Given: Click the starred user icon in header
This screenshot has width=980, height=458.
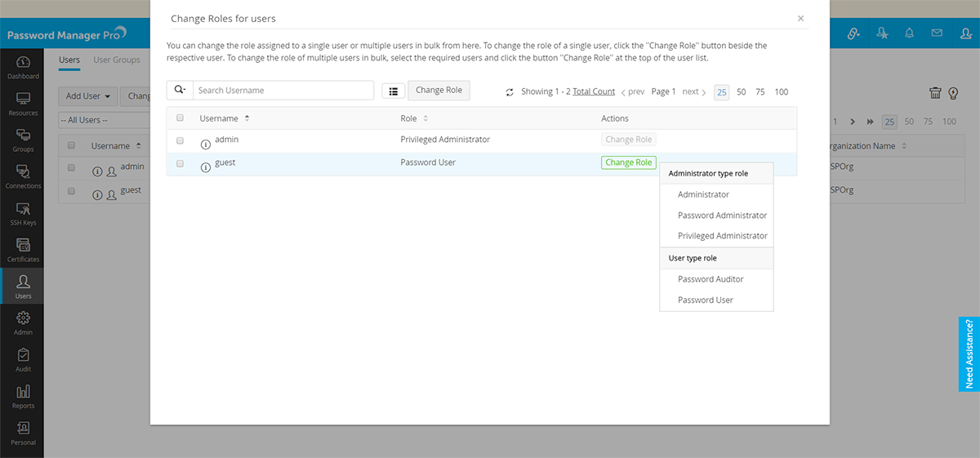Looking at the screenshot, I should [x=882, y=33].
